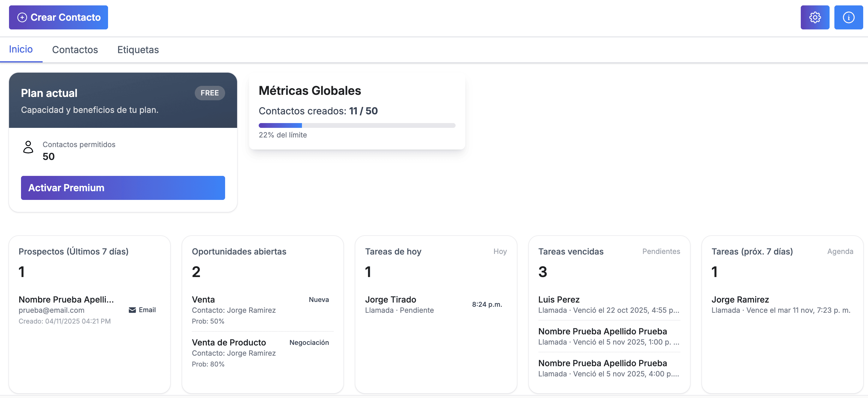Click the Pendientes label in Tareas vencidas
The width and height of the screenshot is (868, 398).
661,252
